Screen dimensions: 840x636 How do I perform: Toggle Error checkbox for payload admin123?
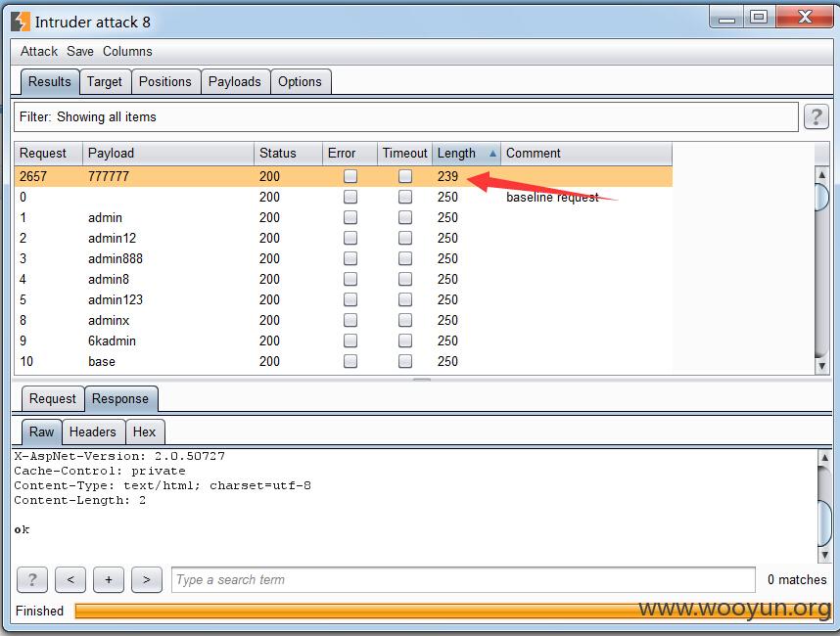click(x=350, y=299)
